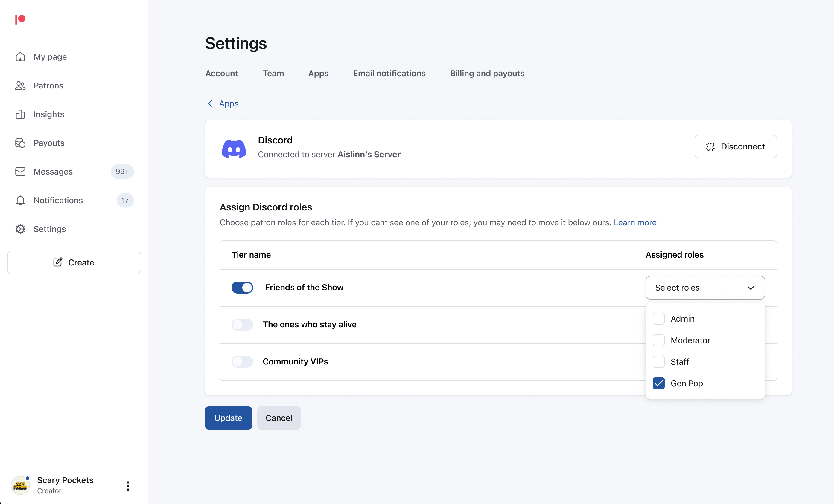This screenshot has width=834, height=504.
Task: Enable the Community VIPs tier toggle
Action: [242, 362]
